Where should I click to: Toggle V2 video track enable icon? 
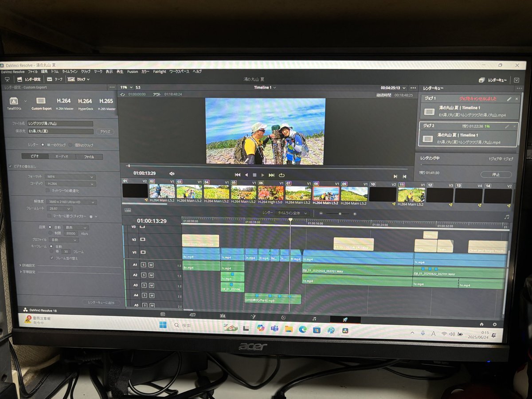(x=143, y=239)
